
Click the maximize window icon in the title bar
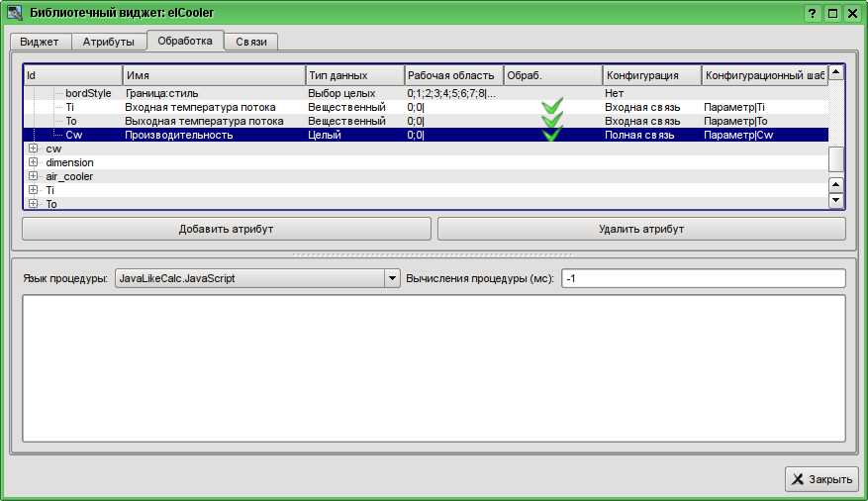point(832,13)
